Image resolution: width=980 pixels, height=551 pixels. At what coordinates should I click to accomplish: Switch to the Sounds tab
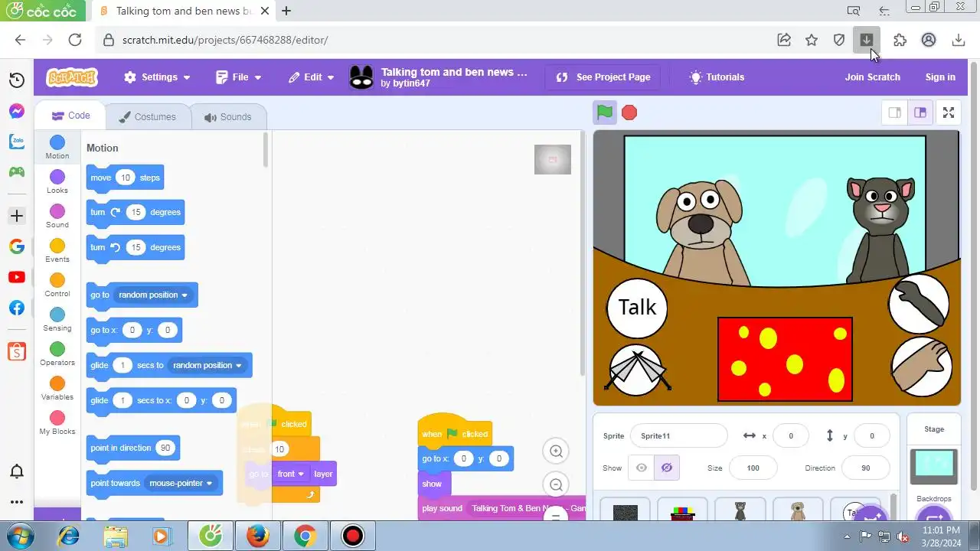228,117
